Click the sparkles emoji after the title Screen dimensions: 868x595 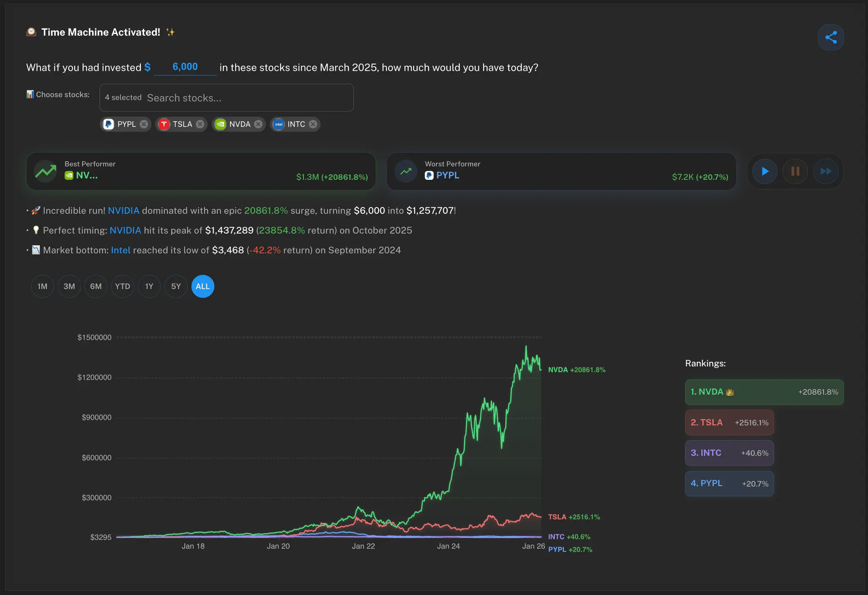point(170,32)
